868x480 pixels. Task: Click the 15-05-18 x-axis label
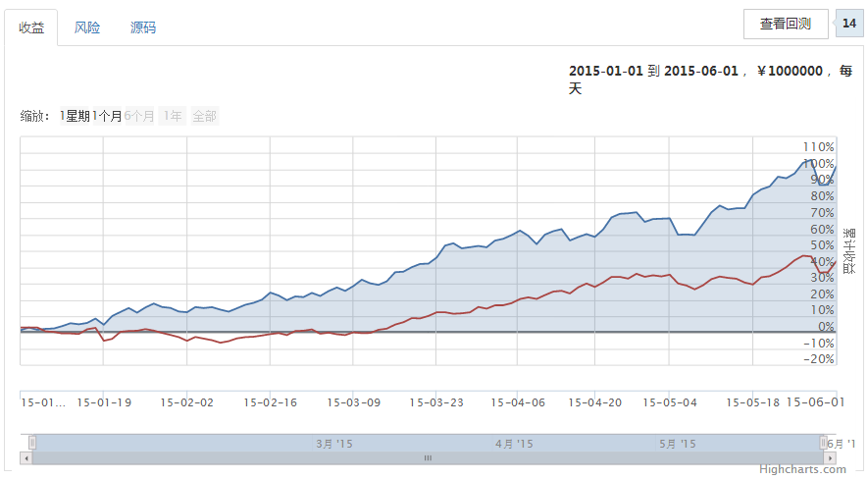pyautogui.click(x=753, y=403)
